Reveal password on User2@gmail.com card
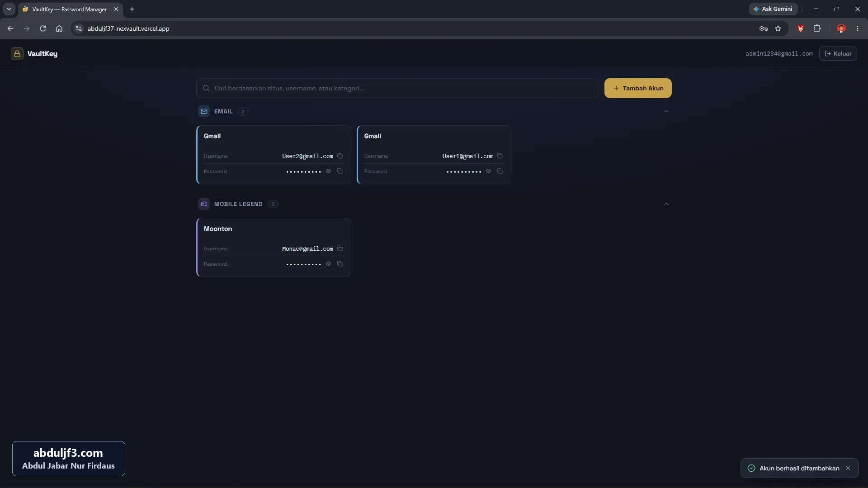This screenshot has height=488, width=868. click(x=328, y=171)
